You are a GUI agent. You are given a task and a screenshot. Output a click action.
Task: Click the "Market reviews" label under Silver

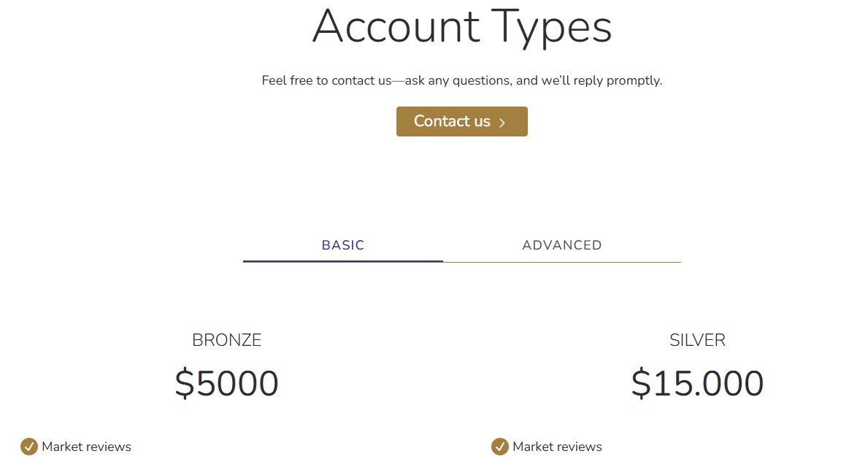(556, 446)
